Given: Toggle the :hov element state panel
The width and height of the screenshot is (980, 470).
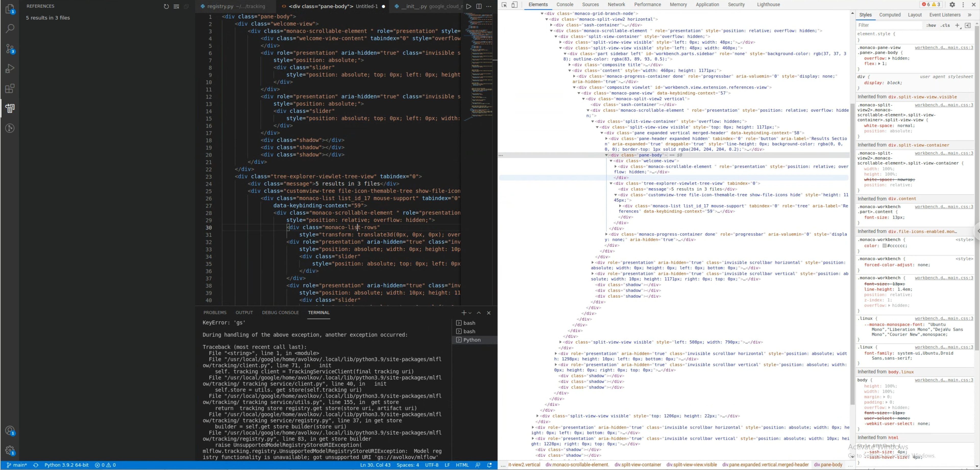Looking at the screenshot, I should 931,26.
